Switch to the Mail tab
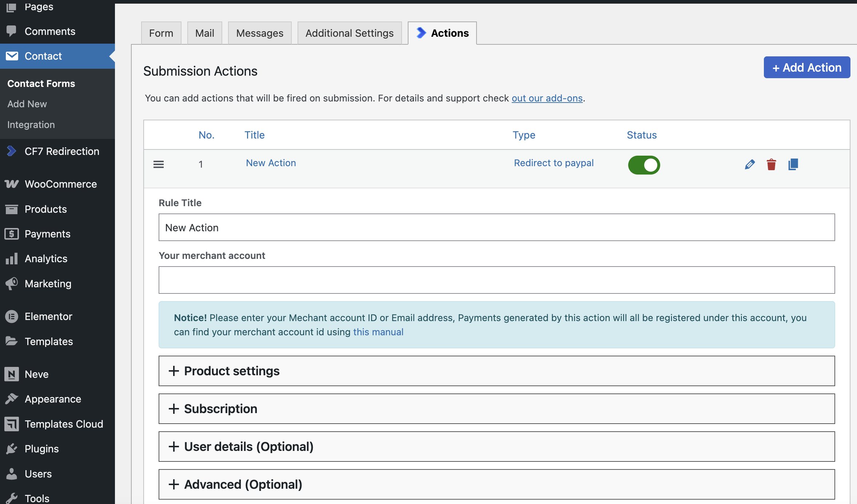This screenshot has height=504, width=857. click(204, 33)
